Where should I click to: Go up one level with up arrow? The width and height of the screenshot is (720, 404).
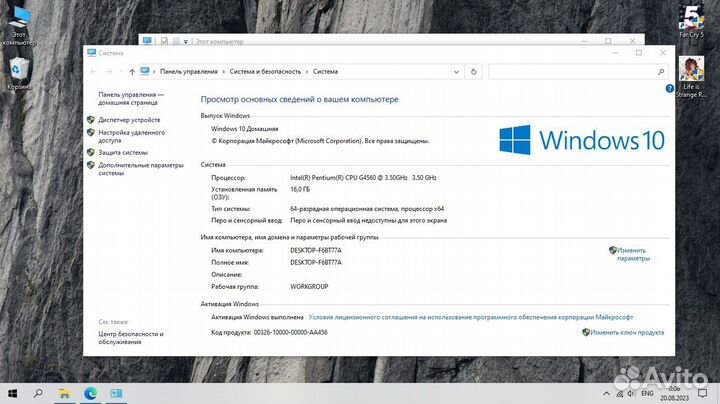click(132, 72)
